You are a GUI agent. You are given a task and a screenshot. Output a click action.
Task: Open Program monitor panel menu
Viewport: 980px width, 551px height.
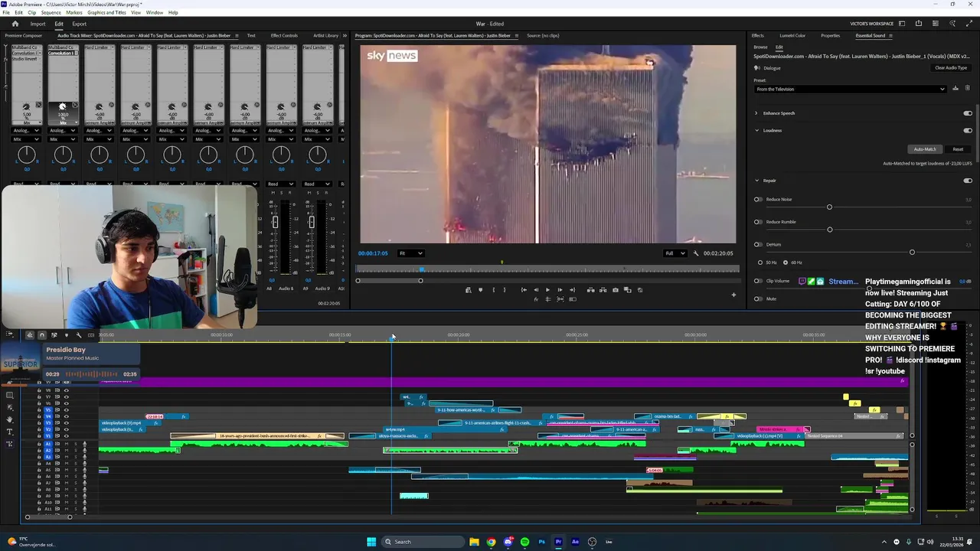pos(516,36)
